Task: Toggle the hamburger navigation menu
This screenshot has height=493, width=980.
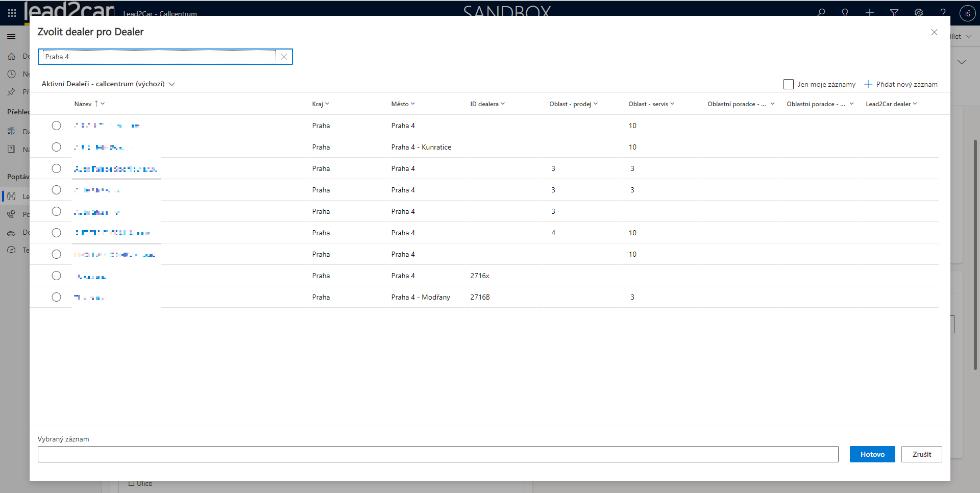Action: point(11,36)
